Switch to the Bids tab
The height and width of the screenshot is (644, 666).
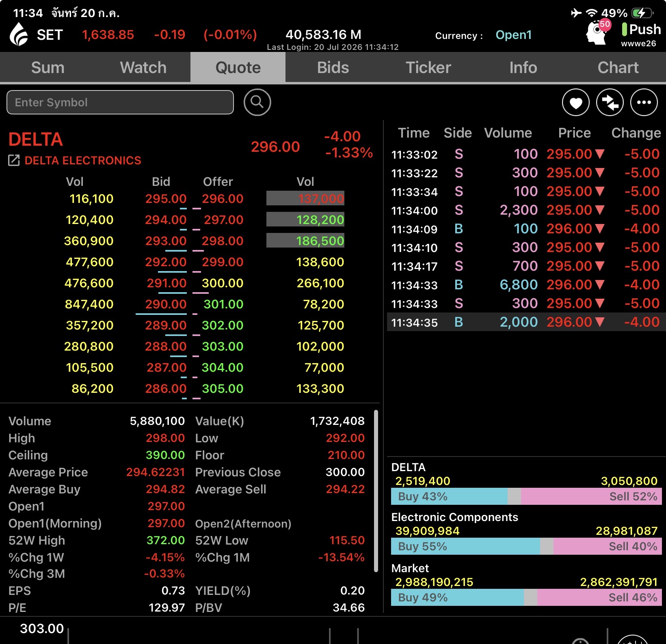(x=333, y=67)
